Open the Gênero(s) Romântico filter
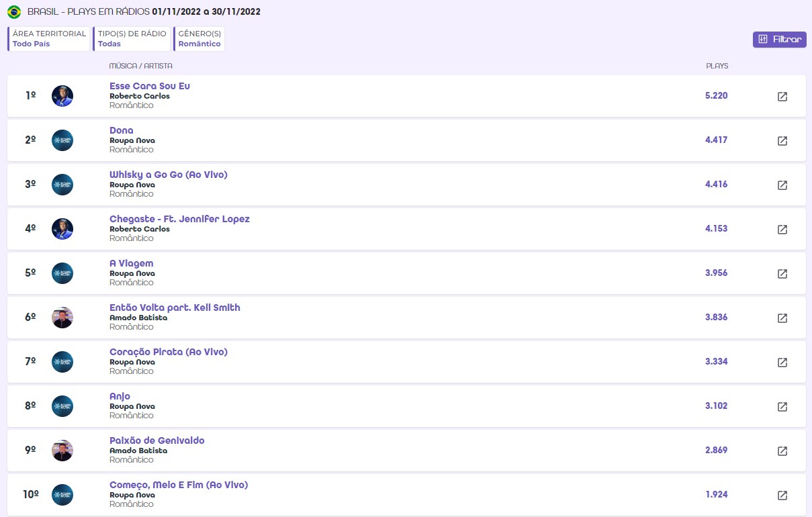 pos(199,39)
